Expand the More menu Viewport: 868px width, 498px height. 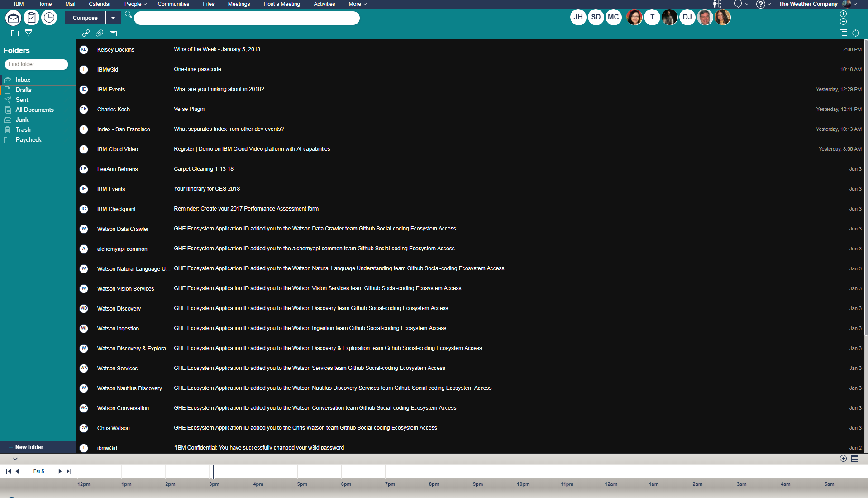(358, 4)
